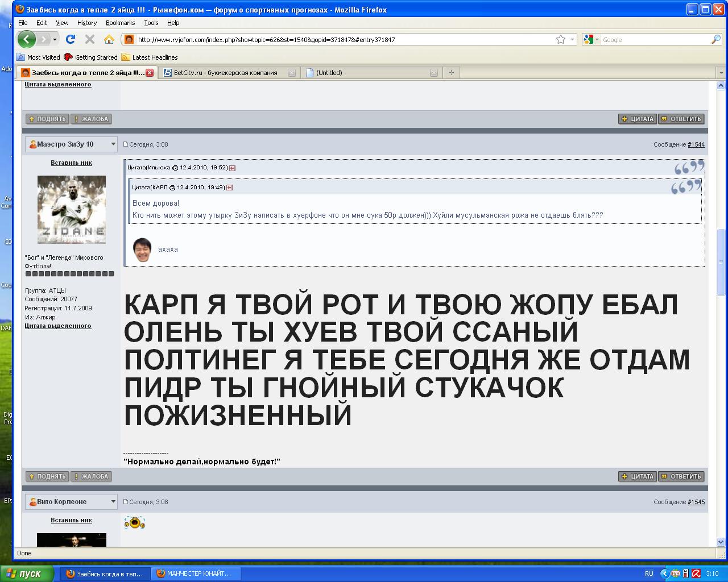The image size is (728, 582).
Task: Click the yellow smiley in post #1545
Action: point(134,522)
